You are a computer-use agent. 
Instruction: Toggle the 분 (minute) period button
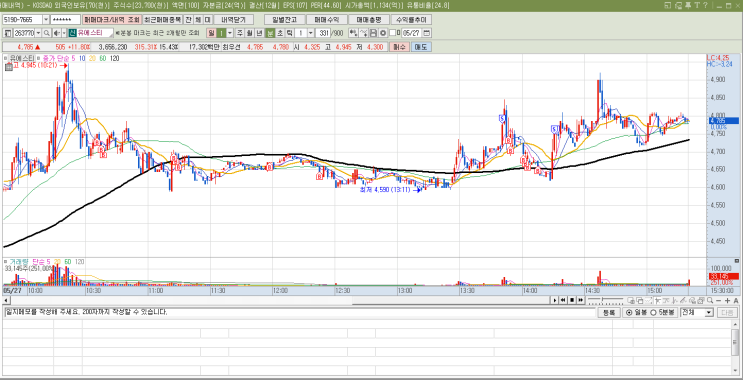(x=269, y=33)
